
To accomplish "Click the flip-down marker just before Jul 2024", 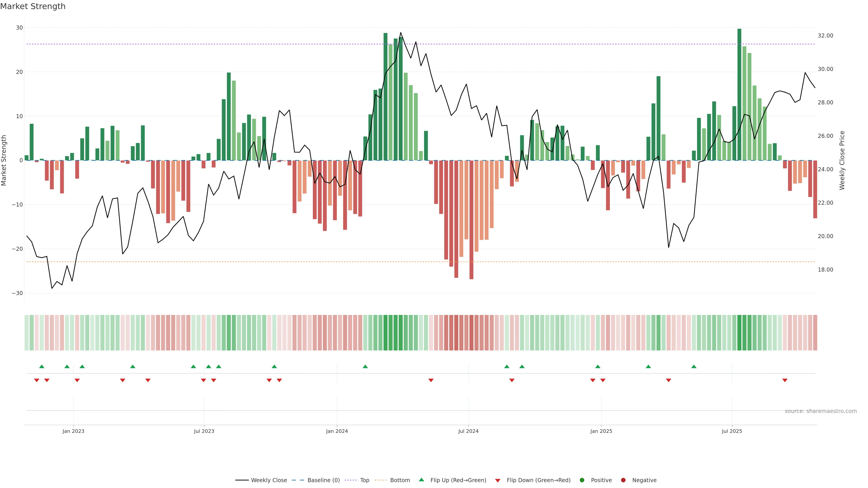I will (431, 380).
